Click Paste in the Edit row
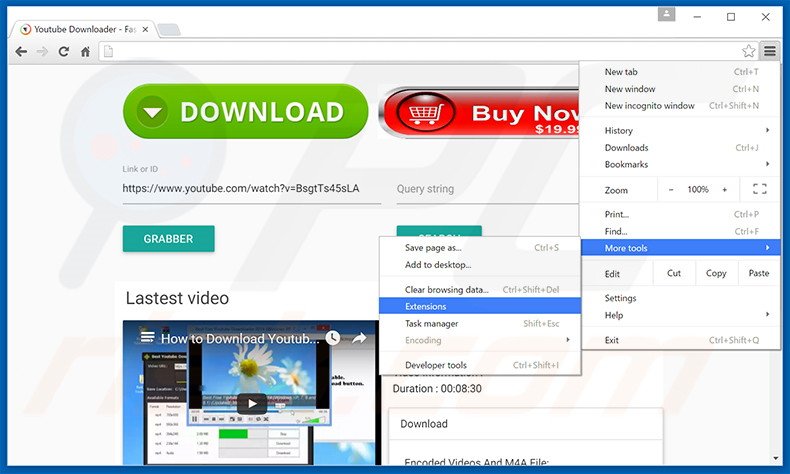Screen dimensions: 790x474 [x=758, y=273]
